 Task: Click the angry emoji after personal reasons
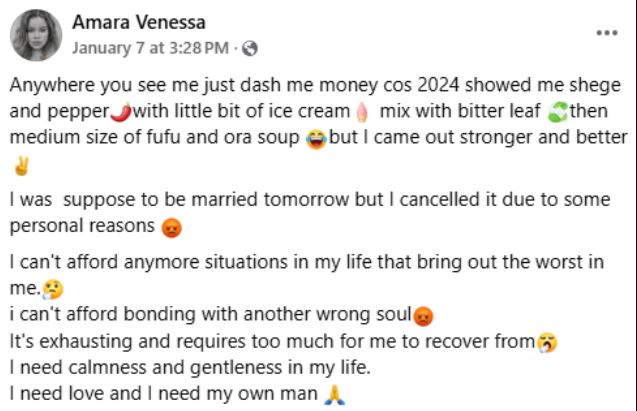click(171, 227)
